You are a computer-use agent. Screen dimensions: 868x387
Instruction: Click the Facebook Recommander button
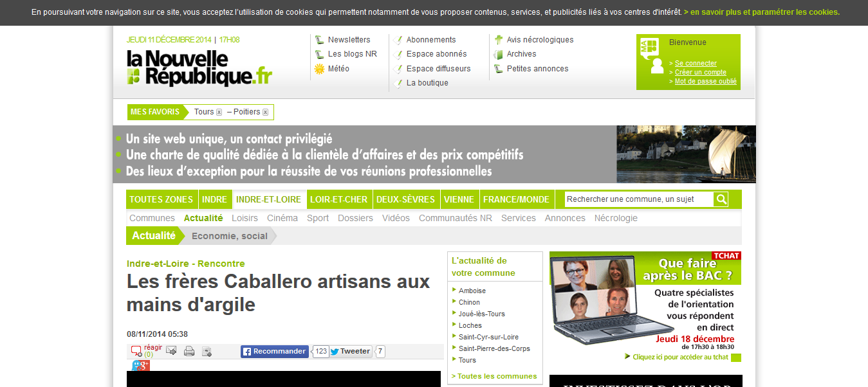coord(275,352)
